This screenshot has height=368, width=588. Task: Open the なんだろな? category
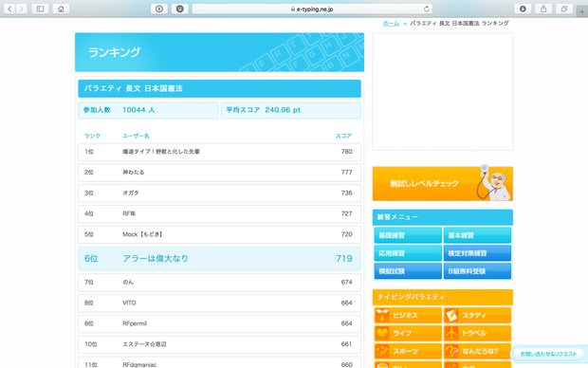coord(477,351)
